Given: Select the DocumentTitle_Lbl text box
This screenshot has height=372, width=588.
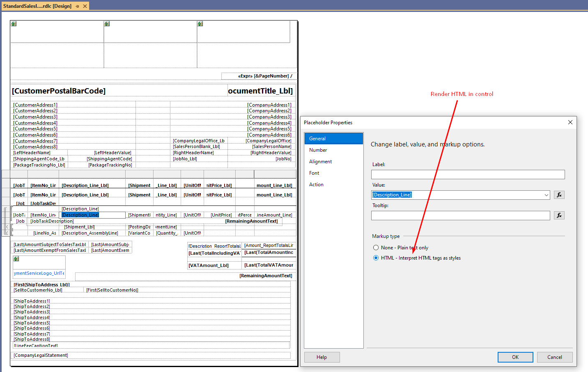Looking at the screenshot, I should (x=260, y=91).
